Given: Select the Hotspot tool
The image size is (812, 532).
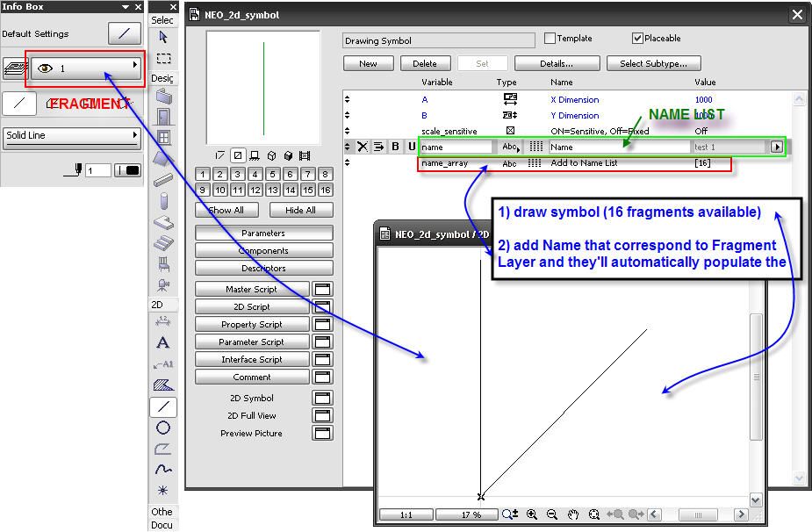Looking at the screenshot, I should 163,490.
